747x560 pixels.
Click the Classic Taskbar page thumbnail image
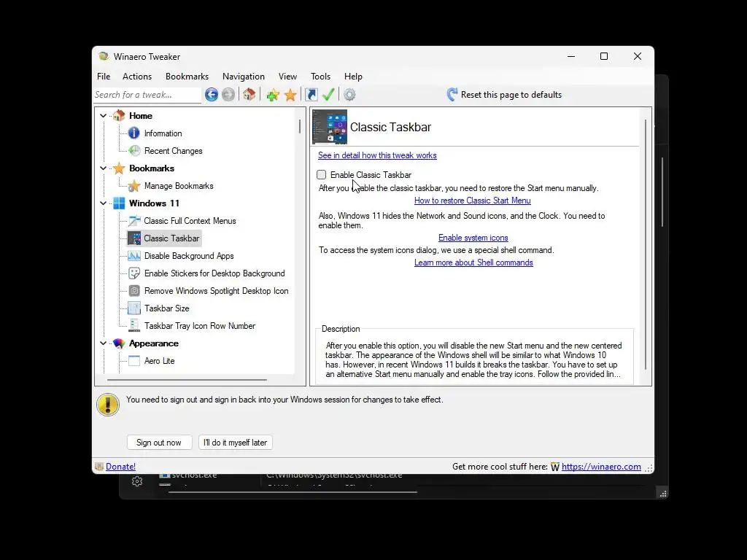330,127
